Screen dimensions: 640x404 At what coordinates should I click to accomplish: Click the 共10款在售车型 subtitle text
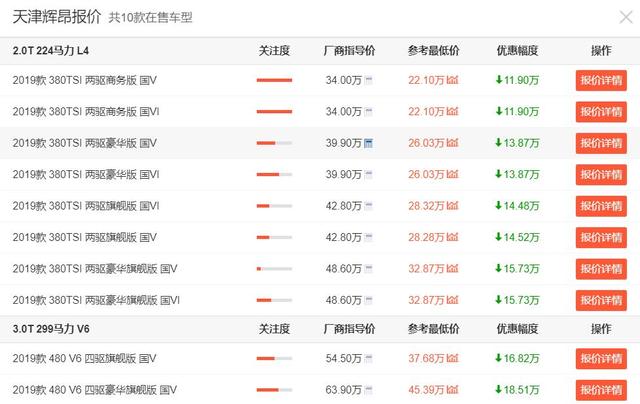150,18
